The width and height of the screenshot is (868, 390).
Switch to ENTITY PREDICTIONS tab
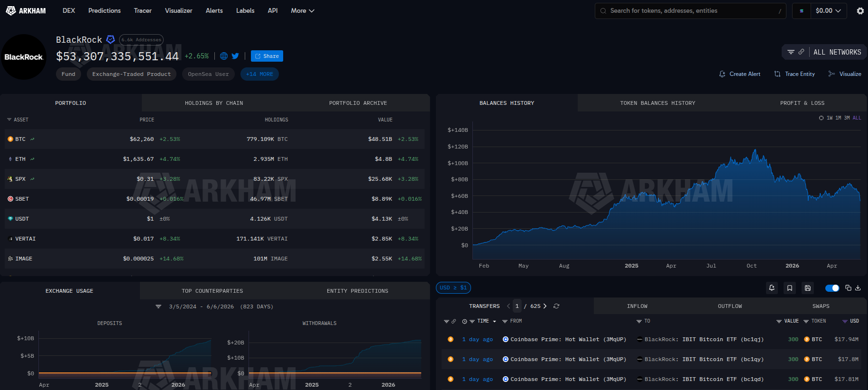[358, 291]
